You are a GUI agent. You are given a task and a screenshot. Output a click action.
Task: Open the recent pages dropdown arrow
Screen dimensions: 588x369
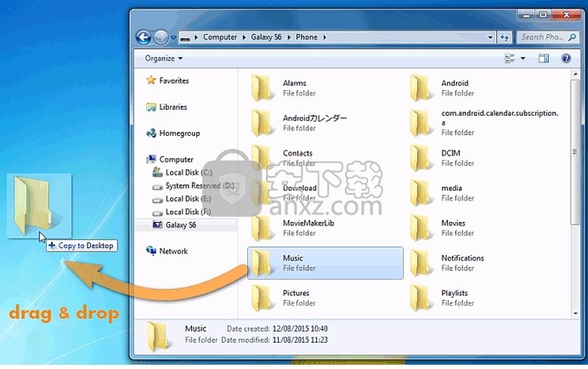(x=173, y=37)
